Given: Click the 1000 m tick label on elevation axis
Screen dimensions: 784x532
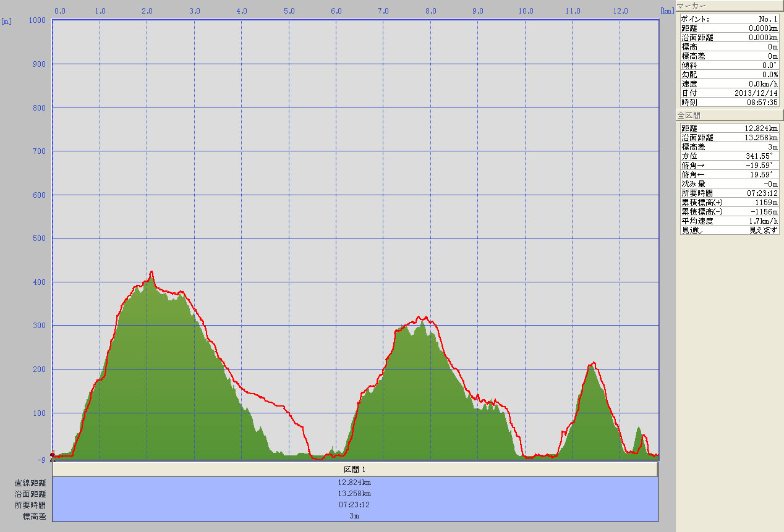Looking at the screenshot, I should click(38, 20).
